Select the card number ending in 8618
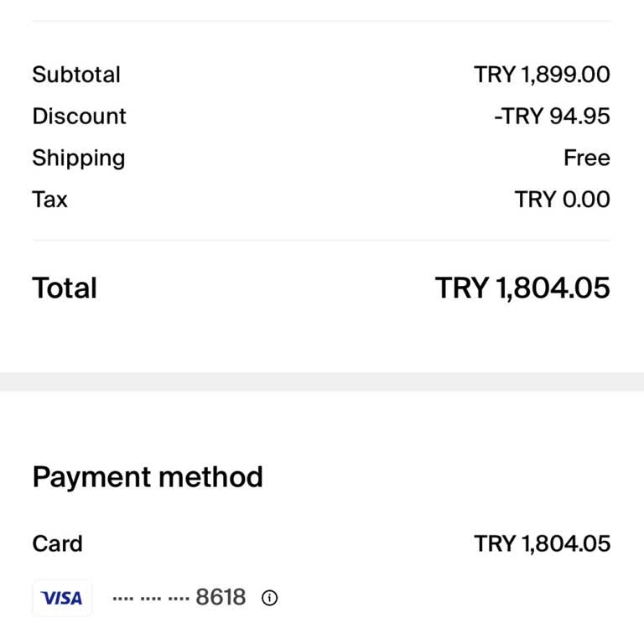Viewport: 644px width, 644px height. (221, 597)
